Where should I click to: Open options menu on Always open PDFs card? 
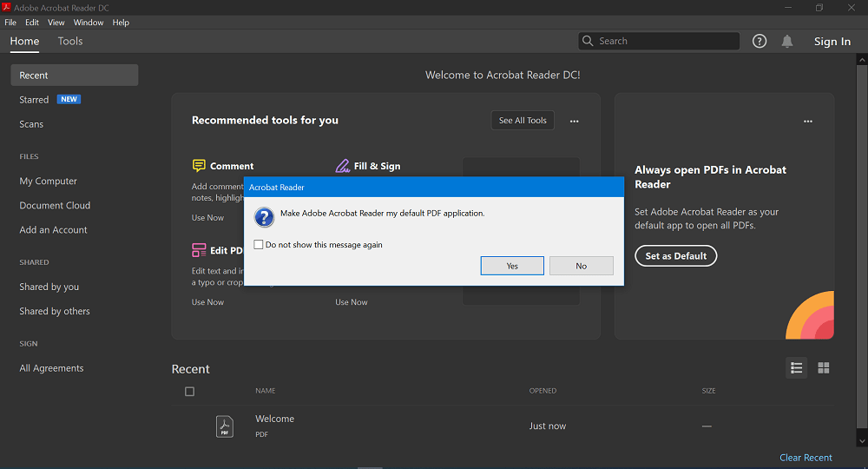tap(807, 121)
